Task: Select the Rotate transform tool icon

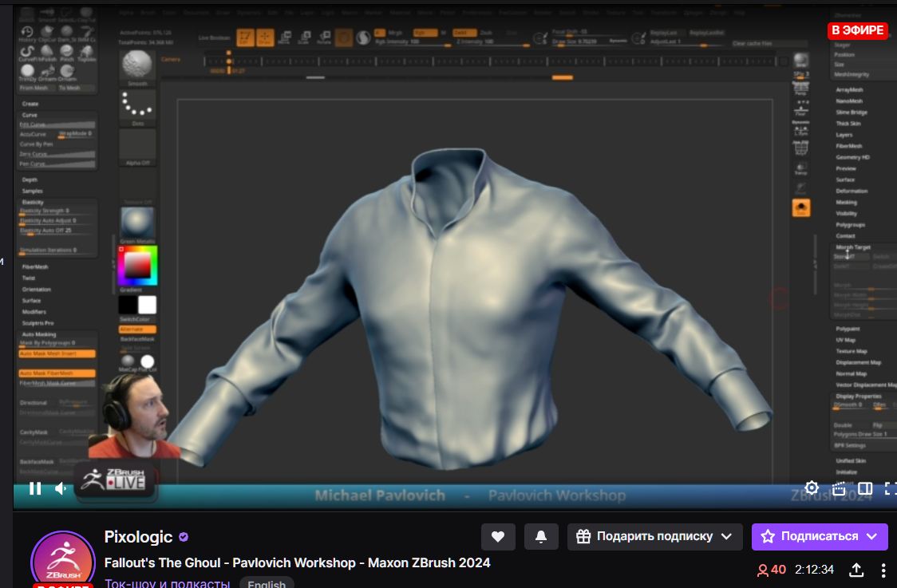Action: pos(324,37)
